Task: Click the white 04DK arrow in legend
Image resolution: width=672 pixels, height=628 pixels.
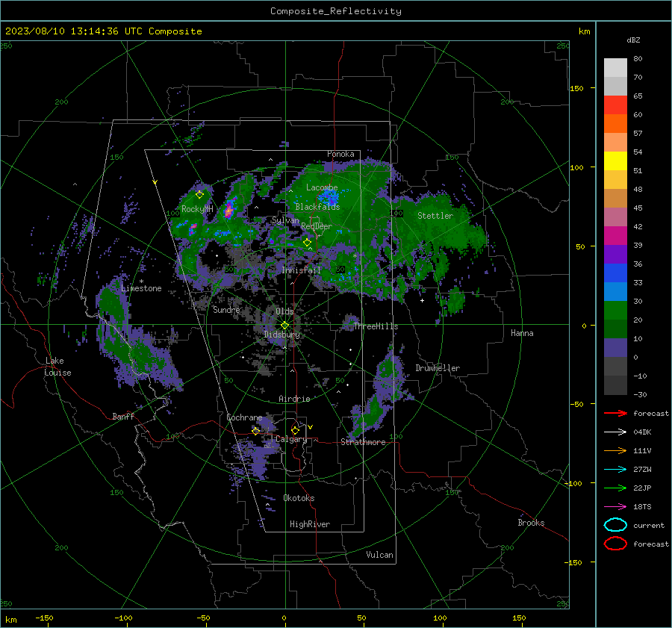Action: click(615, 432)
